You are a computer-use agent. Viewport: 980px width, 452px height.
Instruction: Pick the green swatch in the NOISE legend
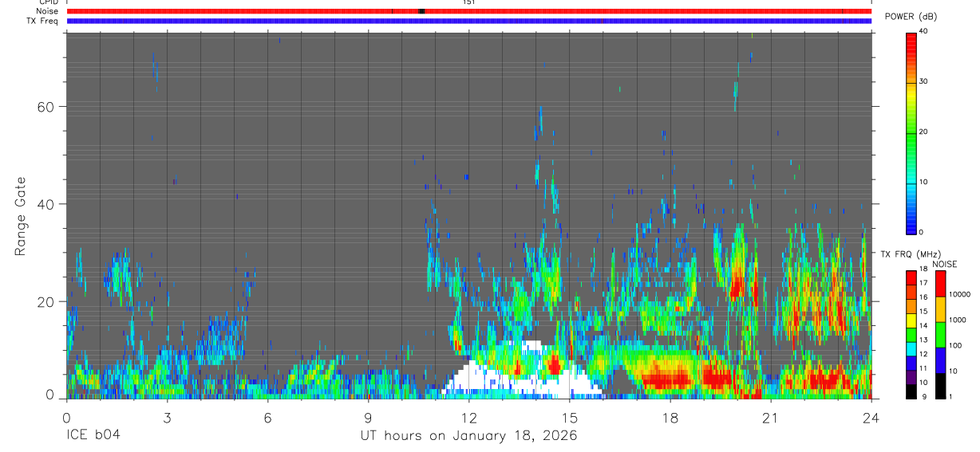point(939,335)
